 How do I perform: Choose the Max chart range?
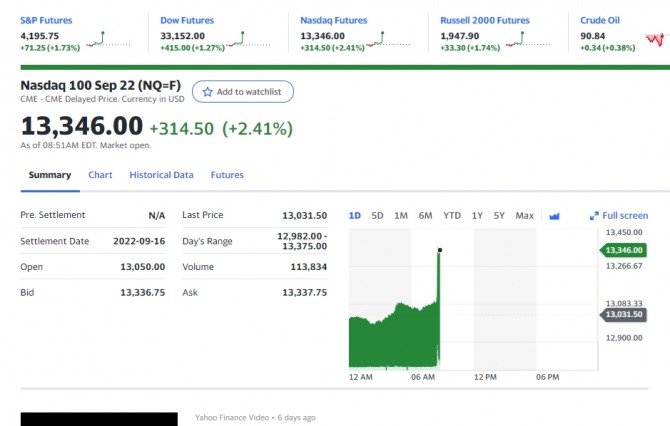pos(524,215)
